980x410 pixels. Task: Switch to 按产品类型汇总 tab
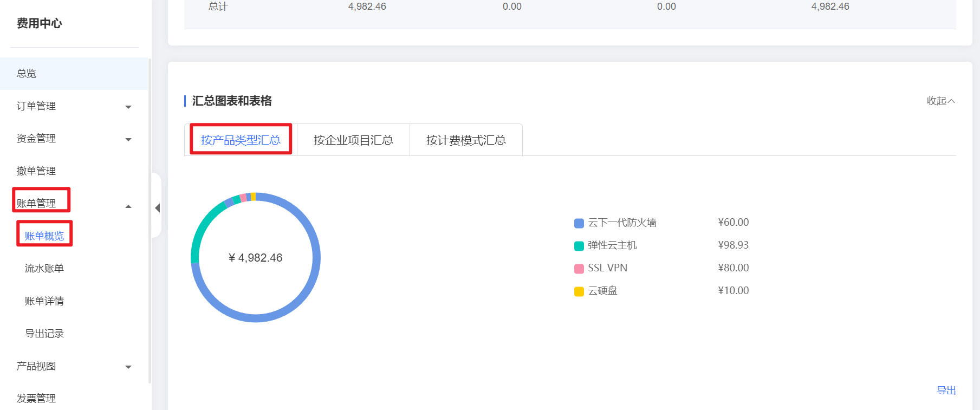pos(241,140)
